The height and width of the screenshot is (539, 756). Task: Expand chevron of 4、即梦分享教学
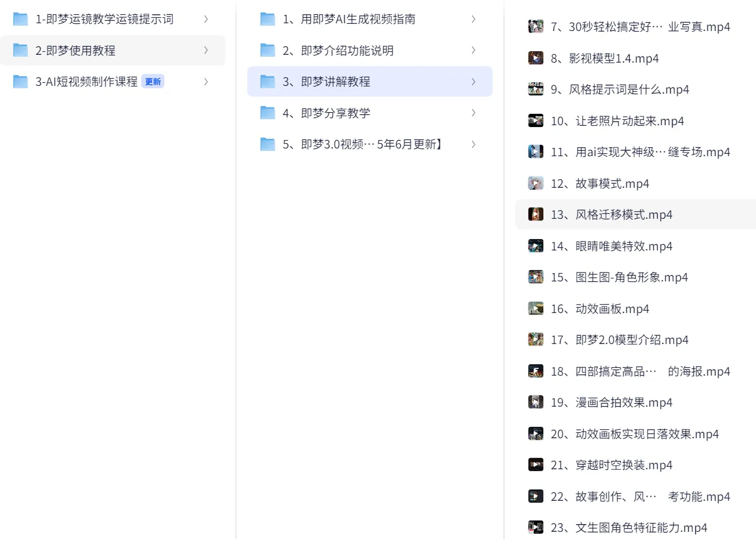[474, 113]
